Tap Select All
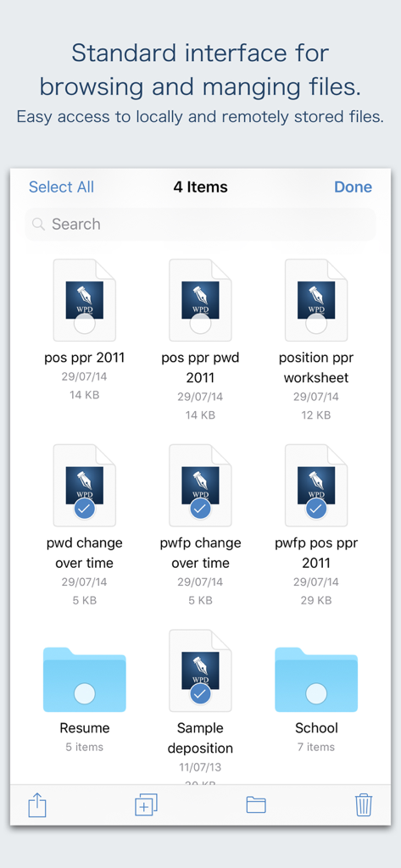 coord(62,187)
